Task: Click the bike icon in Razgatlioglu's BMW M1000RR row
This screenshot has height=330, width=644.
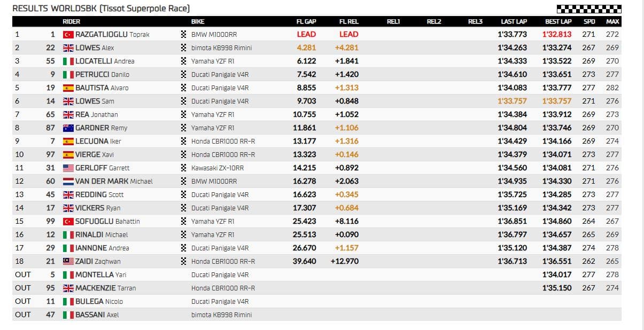Action: (184, 34)
